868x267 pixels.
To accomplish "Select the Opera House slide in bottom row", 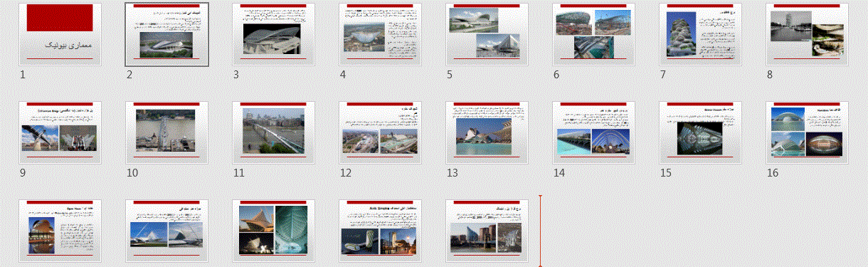I will [60, 231].
